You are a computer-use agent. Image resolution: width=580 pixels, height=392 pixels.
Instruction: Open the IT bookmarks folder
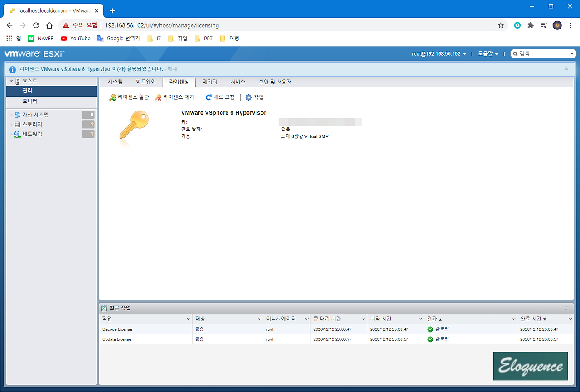coord(154,39)
